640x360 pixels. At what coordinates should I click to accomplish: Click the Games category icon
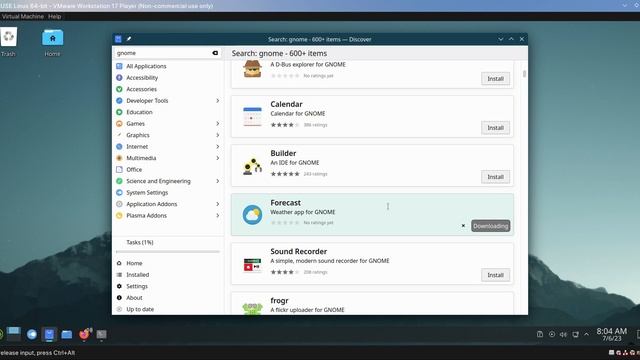point(119,123)
